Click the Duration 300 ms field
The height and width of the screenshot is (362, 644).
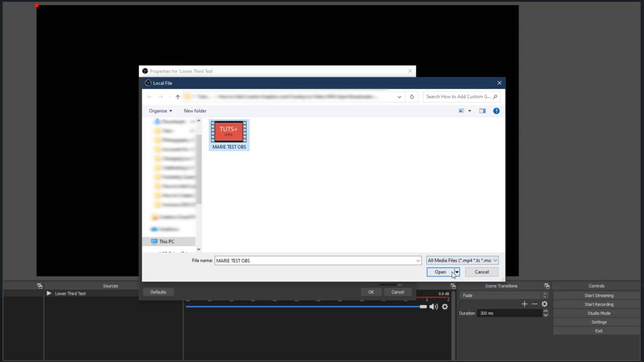point(509,313)
